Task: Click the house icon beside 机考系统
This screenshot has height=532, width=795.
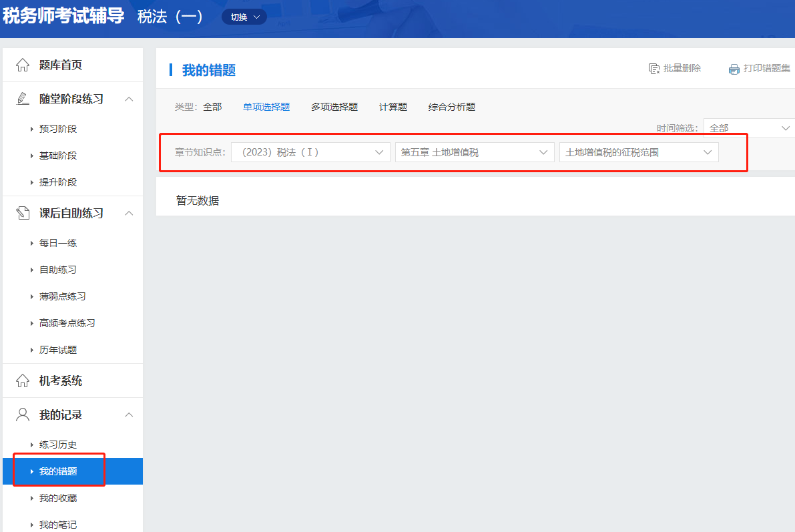Action: (23, 380)
